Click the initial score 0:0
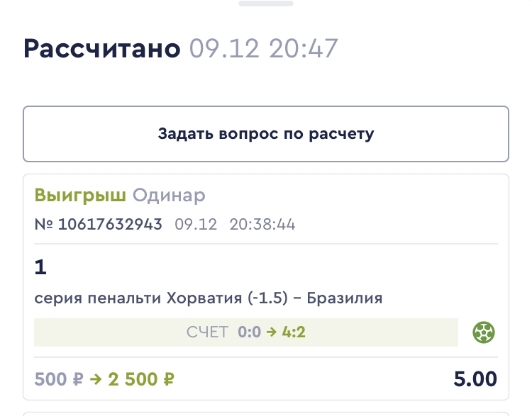Viewport: 532px width, 416px height. click(249, 332)
